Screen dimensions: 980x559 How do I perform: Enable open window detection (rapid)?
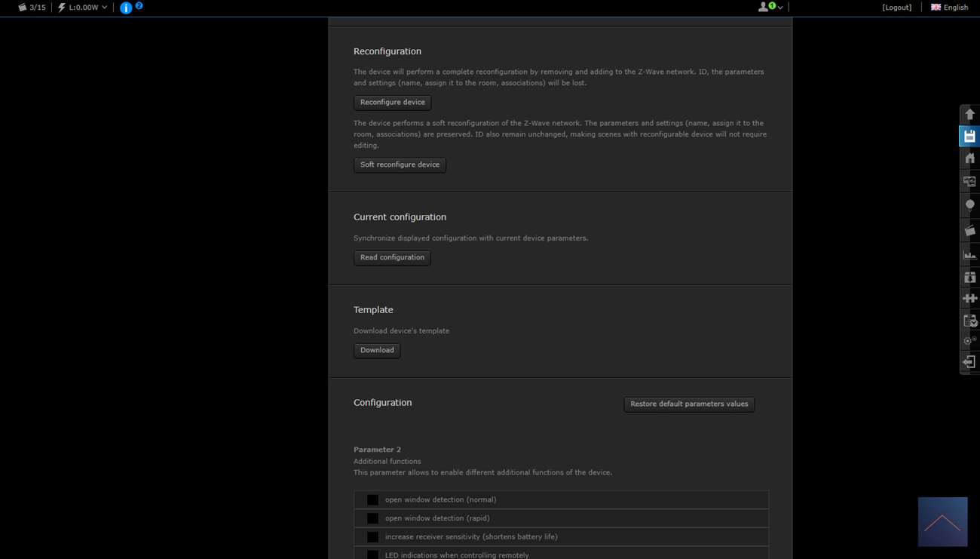pos(372,518)
